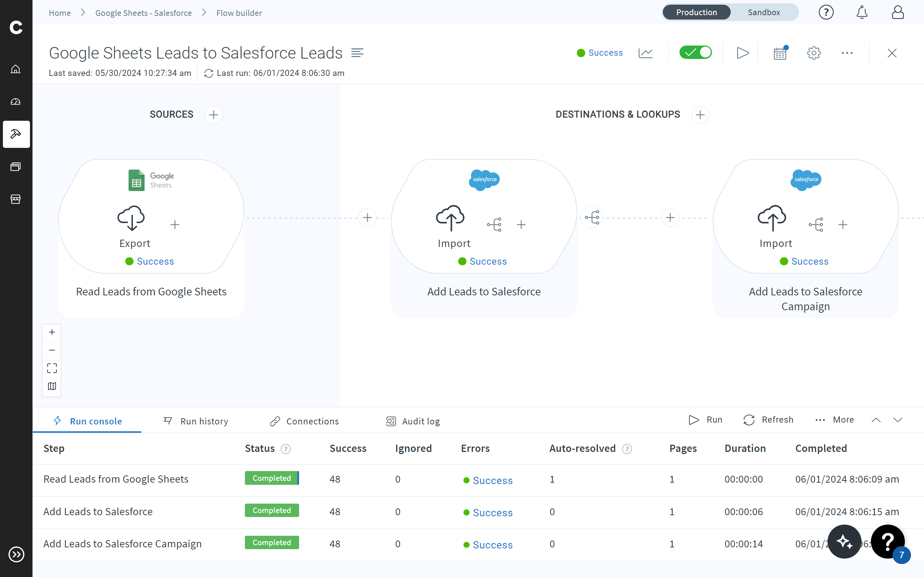Fit flow canvas to view
924x577 pixels.
[x=52, y=368]
